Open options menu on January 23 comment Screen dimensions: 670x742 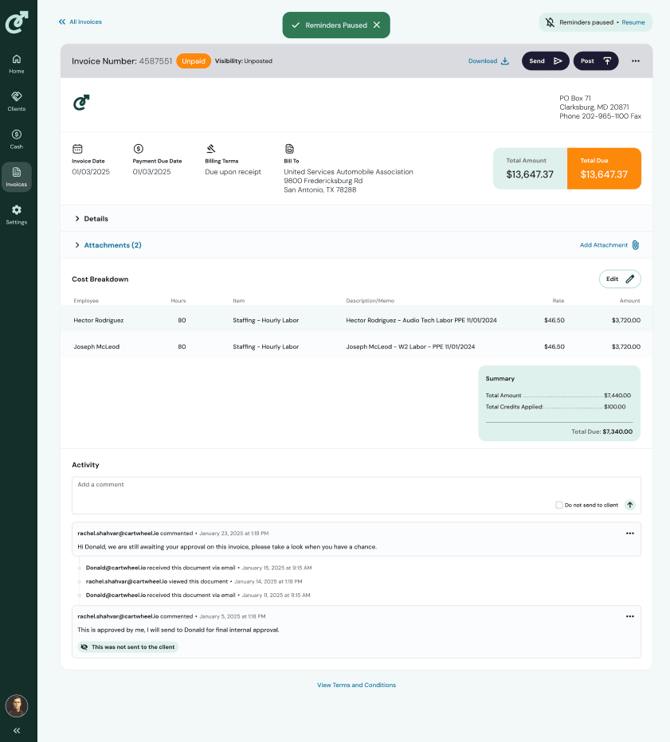(630, 533)
